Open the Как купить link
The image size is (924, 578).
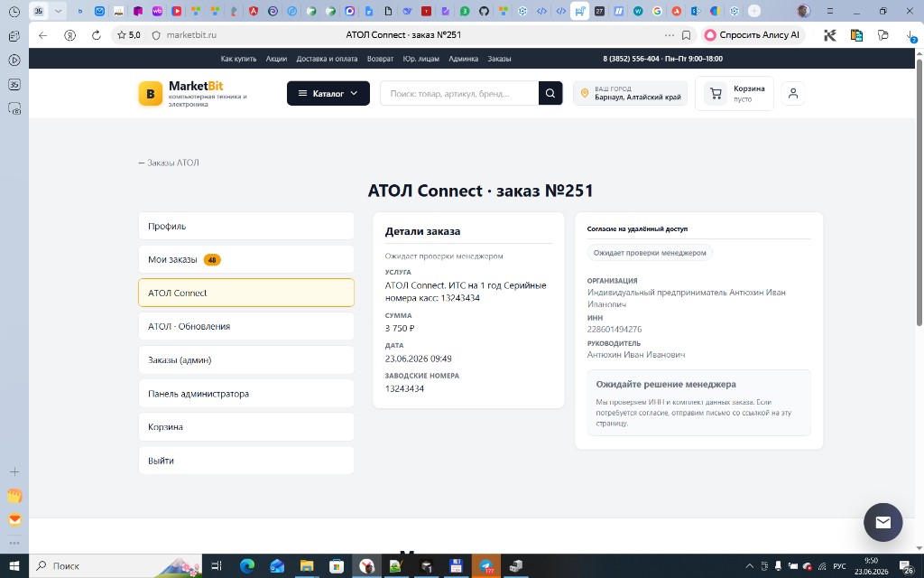pos(238,59)
